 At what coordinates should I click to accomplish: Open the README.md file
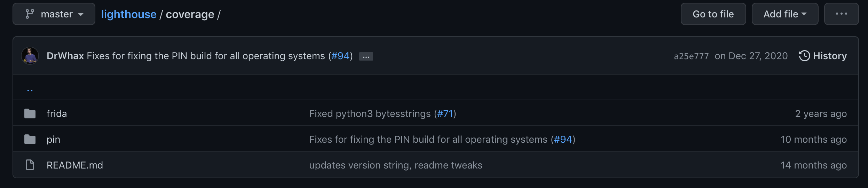point(75,165)
